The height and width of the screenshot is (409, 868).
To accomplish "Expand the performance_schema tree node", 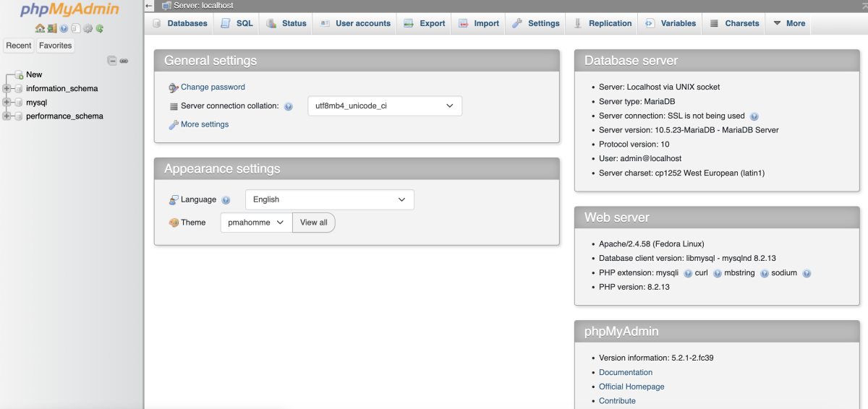I will [7, 116].
